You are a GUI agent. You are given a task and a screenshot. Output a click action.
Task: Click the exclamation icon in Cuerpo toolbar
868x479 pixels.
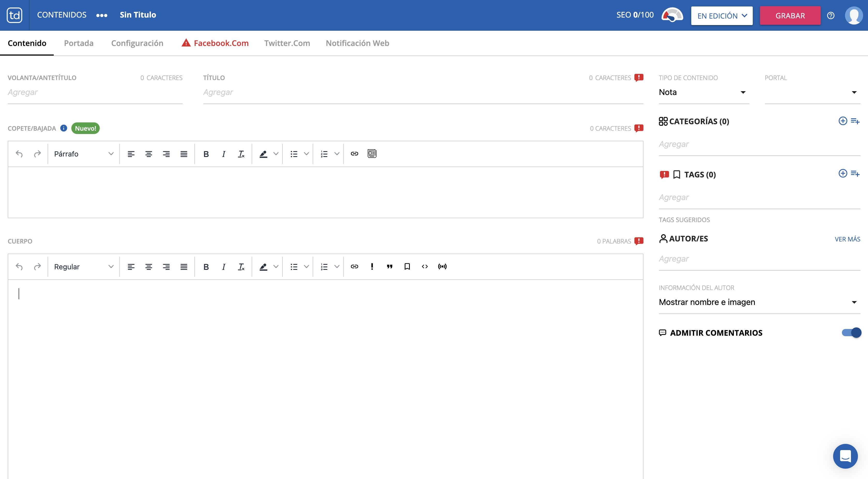click(372, 266)
